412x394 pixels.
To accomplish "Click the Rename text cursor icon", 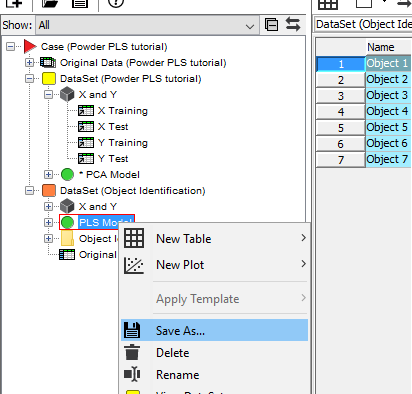I will 132,374.
